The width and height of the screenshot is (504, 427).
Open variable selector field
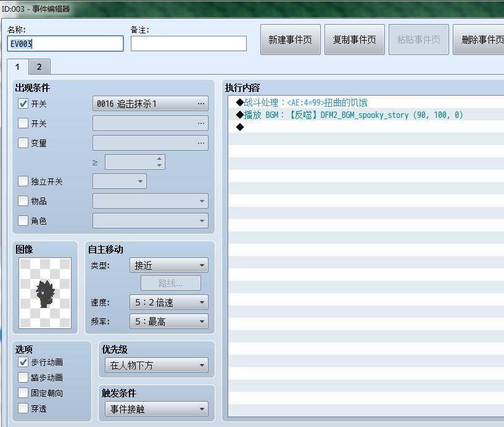[x=151, y=143]
